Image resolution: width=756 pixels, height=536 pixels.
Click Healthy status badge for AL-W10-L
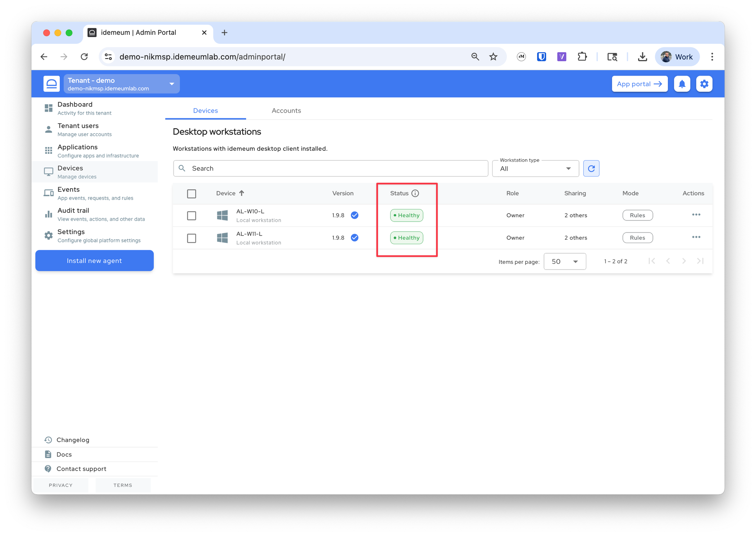click(406, 215)
